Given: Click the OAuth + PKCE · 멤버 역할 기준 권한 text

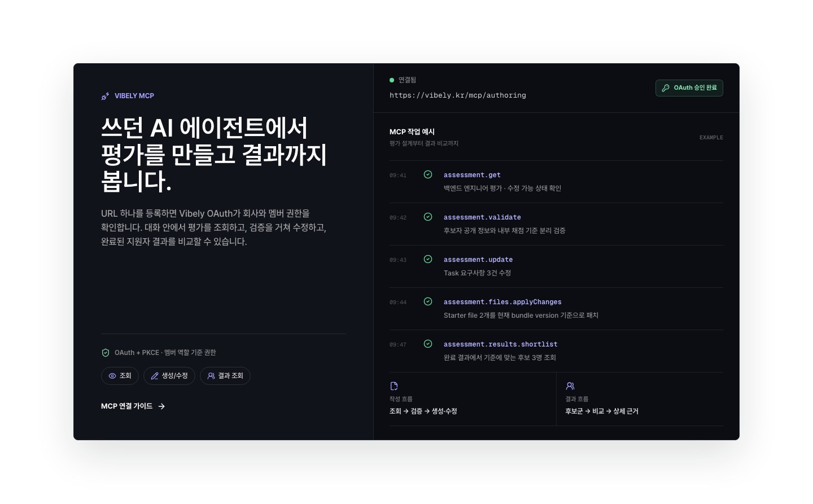Looking at the screenshot, I should click(x=165, y=353).
